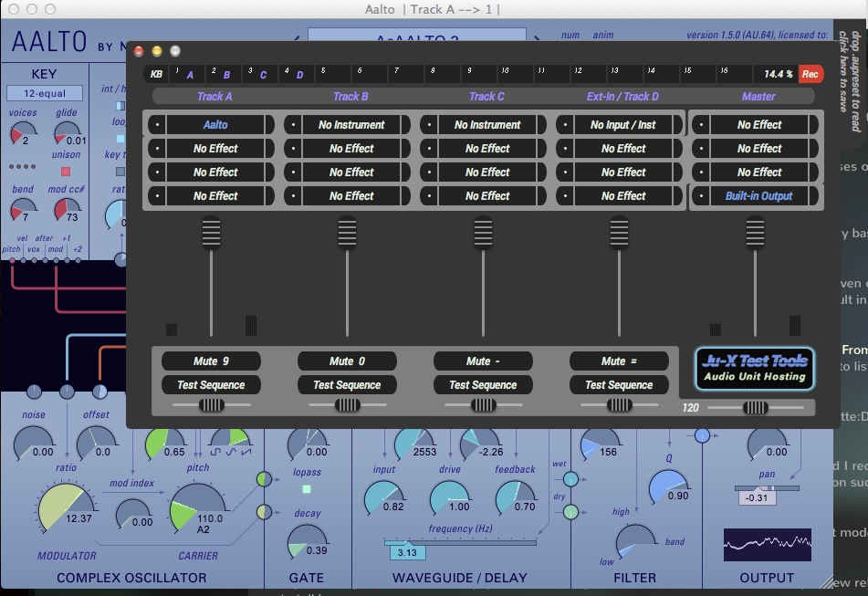Click the Gate decay knob 0.39
This screenshot has height=596, width=868.
tap(307, 540)
